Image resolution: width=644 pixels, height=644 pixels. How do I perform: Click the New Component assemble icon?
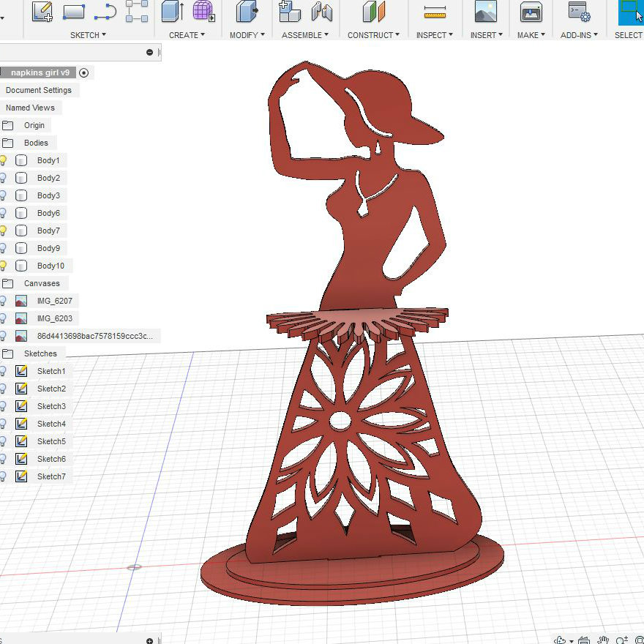point(290,11)
